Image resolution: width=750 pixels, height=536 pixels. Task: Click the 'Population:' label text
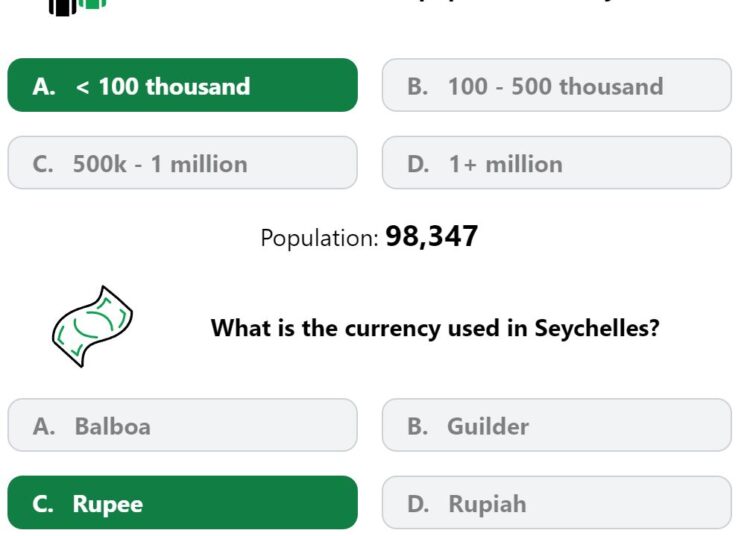tap(320, 238)
